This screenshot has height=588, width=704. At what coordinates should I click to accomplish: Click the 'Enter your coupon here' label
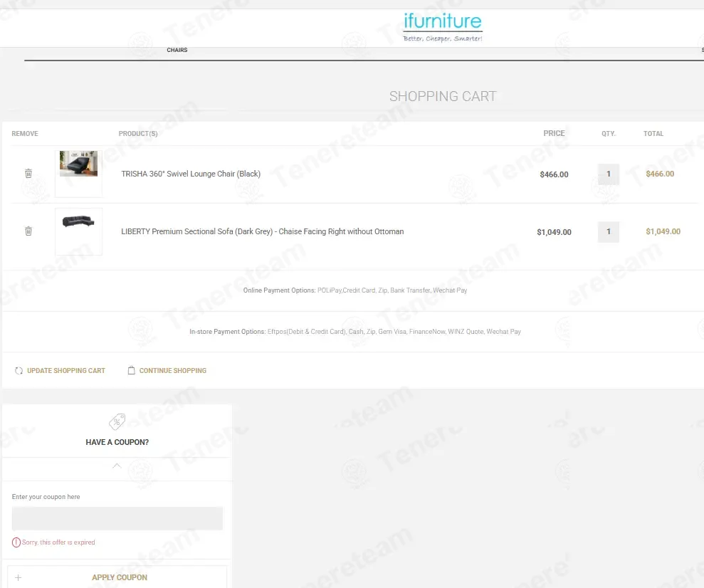click(46, 497)
